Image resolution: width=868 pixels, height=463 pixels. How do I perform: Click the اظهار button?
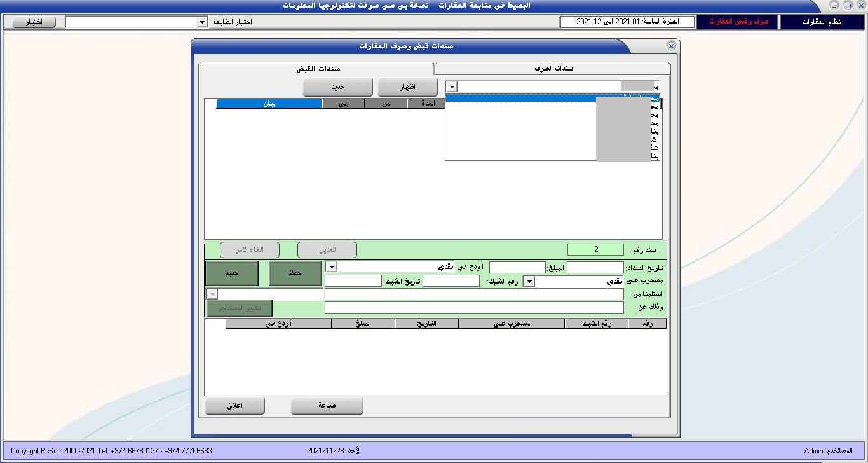(x=407, y=87)
